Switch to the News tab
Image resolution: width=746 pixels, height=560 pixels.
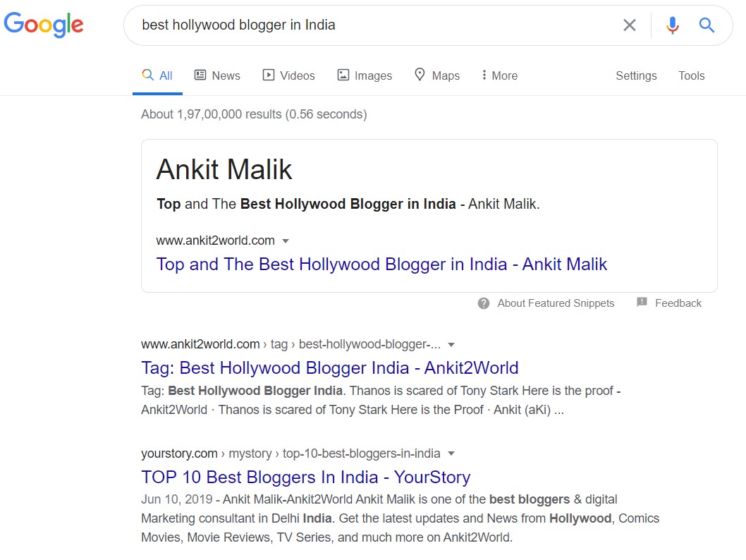(x=217, y=75)
